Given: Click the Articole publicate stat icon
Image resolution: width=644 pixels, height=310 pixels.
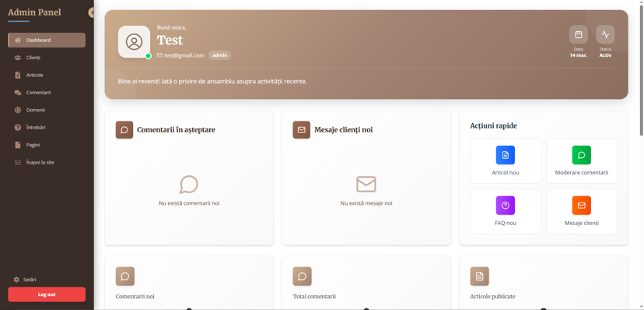Looking at the screenshot, I should (x=479, y=277).
